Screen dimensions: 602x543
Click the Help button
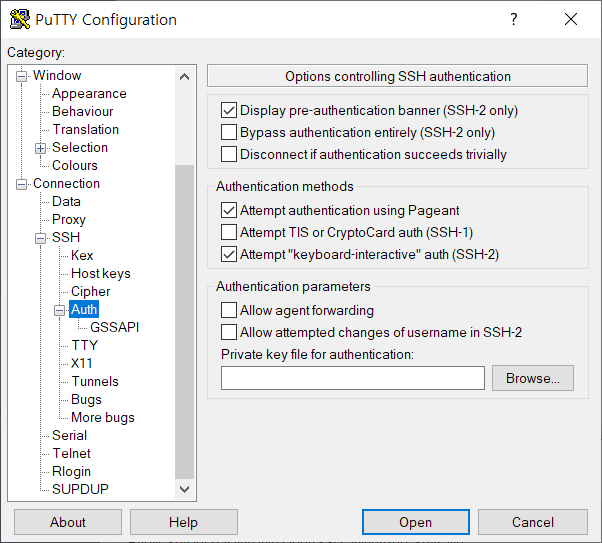184,522
